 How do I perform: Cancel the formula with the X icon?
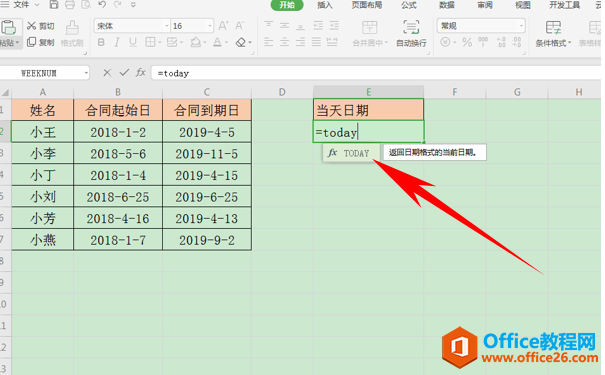(107, 73)
